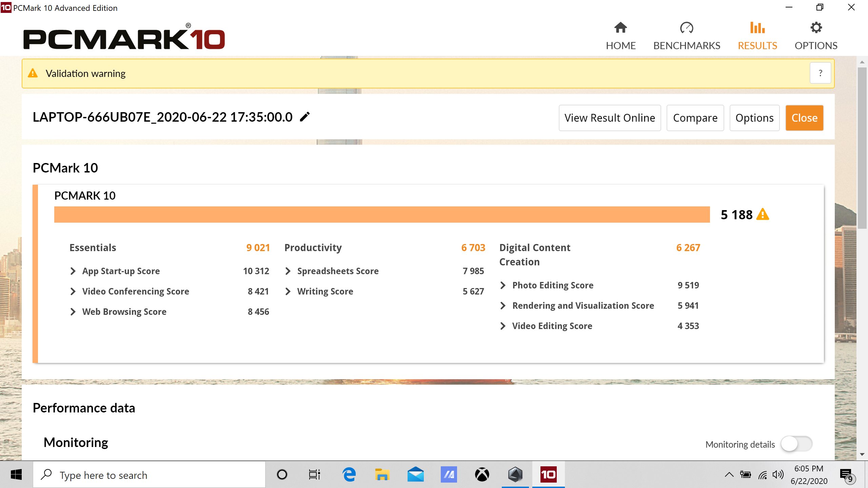Open the OPTIONS tab
The height and width of the screenshot is (488, 868).
pos(816,36)
